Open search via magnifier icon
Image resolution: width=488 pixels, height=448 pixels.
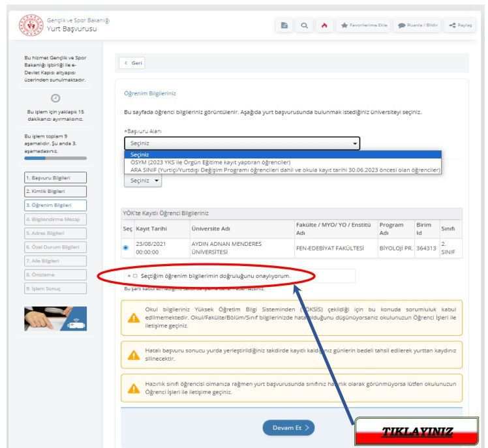305,25
